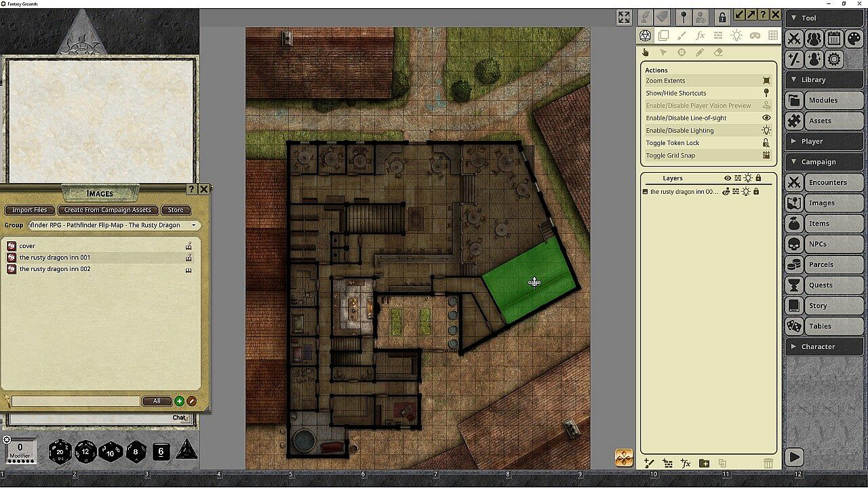Add a new line-of-sight wall layer

[x=667, y=464]
